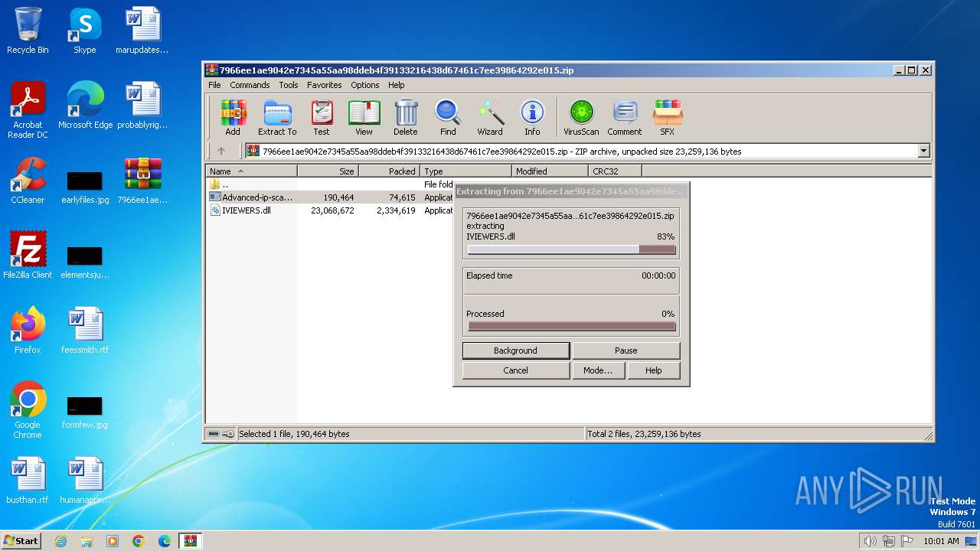Open earlyfiles.jpg desktop file
The width and height of the screenshot is (980, 551).
coord(85,187)
